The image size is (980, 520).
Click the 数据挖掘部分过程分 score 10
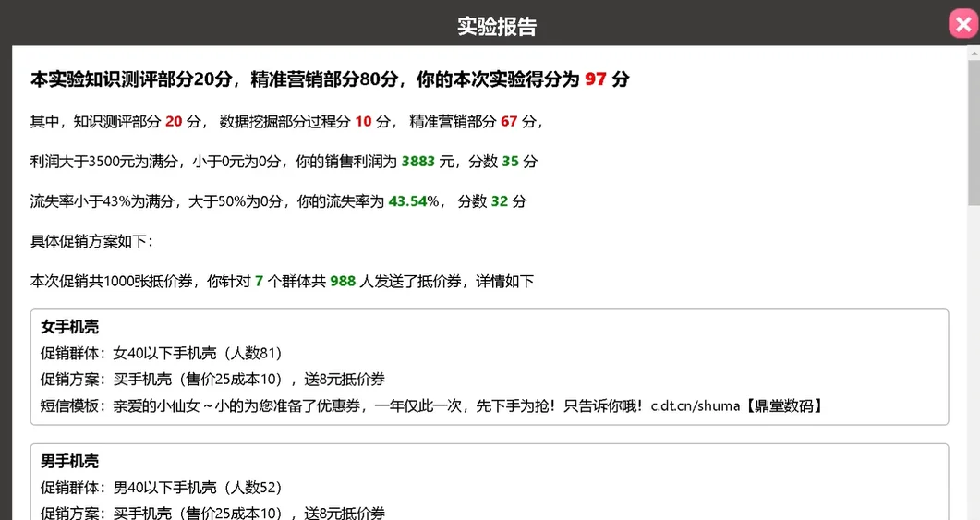363,121
